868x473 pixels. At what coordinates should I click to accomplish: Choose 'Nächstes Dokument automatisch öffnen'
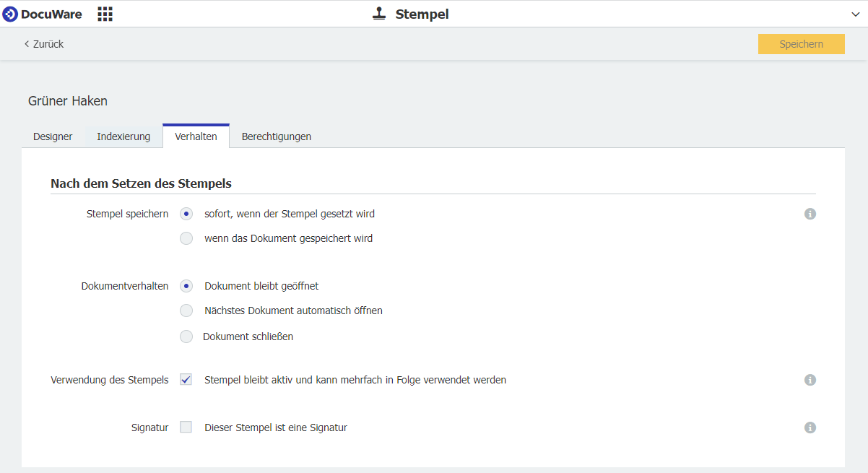(186, 311)
